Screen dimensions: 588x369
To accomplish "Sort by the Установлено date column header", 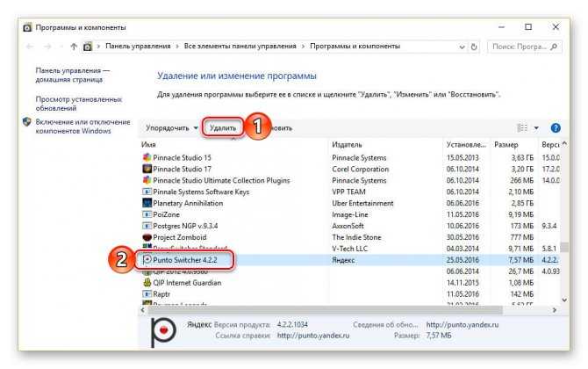I will (466, 144).
